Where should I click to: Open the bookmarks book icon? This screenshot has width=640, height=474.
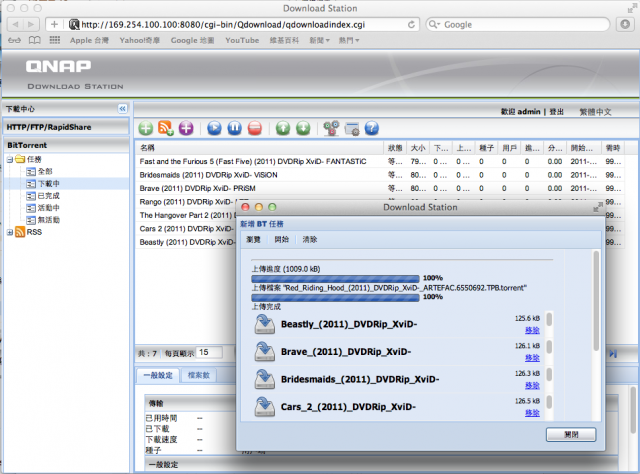coord(35,40)
